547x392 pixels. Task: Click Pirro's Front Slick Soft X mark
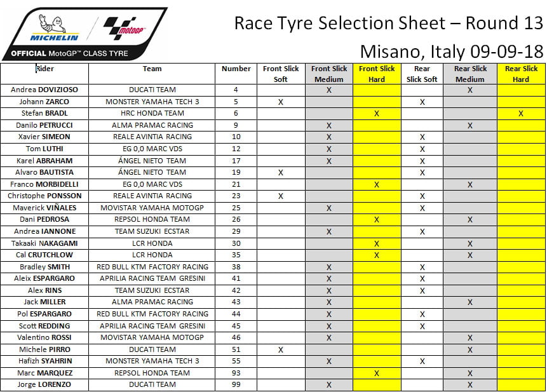pos(281,349)
